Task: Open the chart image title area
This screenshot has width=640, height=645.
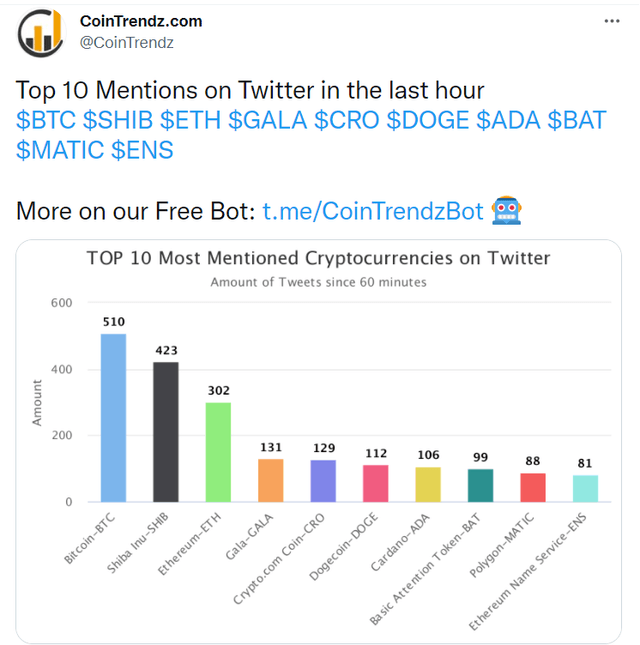Action: coord(318,258)
